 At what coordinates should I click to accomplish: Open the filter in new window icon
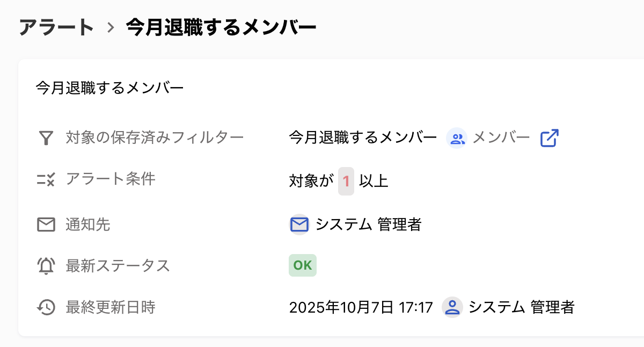(x=549, y=138)
